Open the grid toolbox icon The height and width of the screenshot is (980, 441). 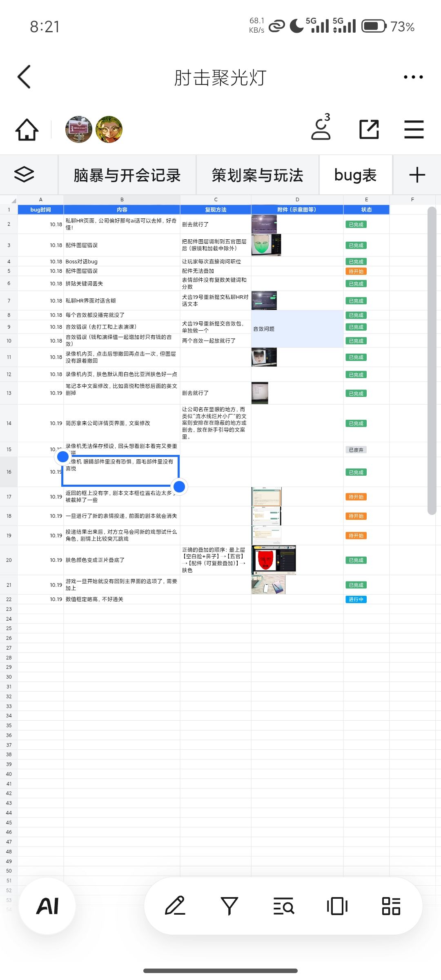(x=391, y=906)
